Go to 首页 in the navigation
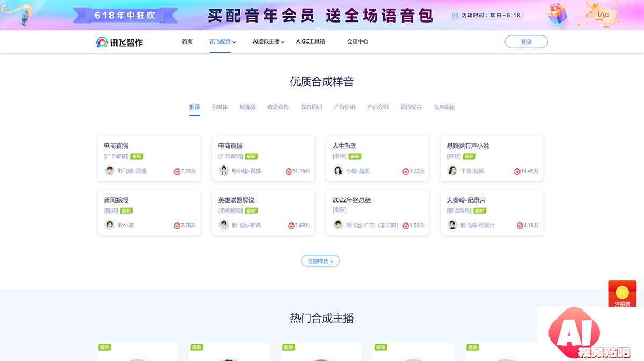644x361 pixels. tap(187, 41)
